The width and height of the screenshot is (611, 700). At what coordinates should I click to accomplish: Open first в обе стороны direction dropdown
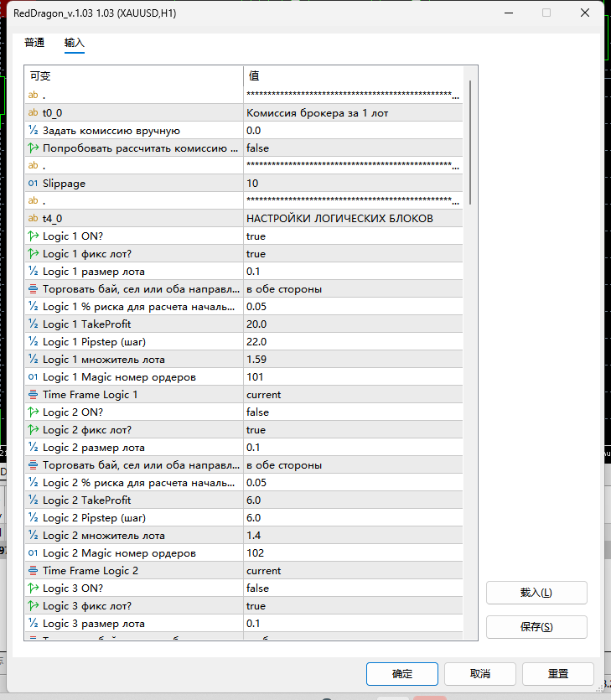click(x=353, y=289)
